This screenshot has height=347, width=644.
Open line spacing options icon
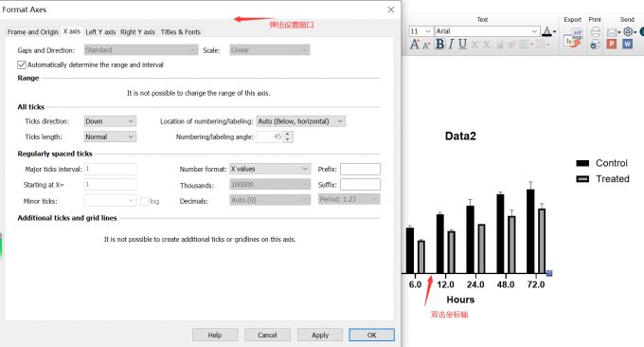[x=540, y=44]
